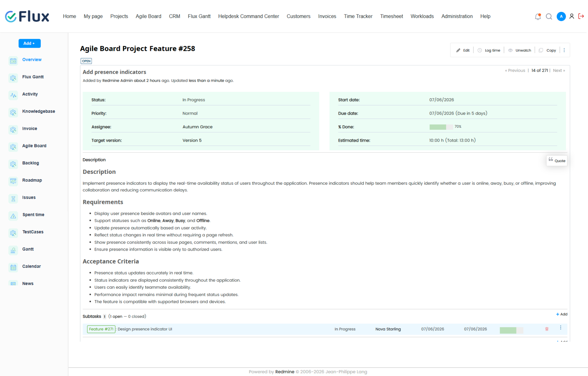Open Feature #271 row three-dot menu
The image size is (588, 376).
pos(561,328)
